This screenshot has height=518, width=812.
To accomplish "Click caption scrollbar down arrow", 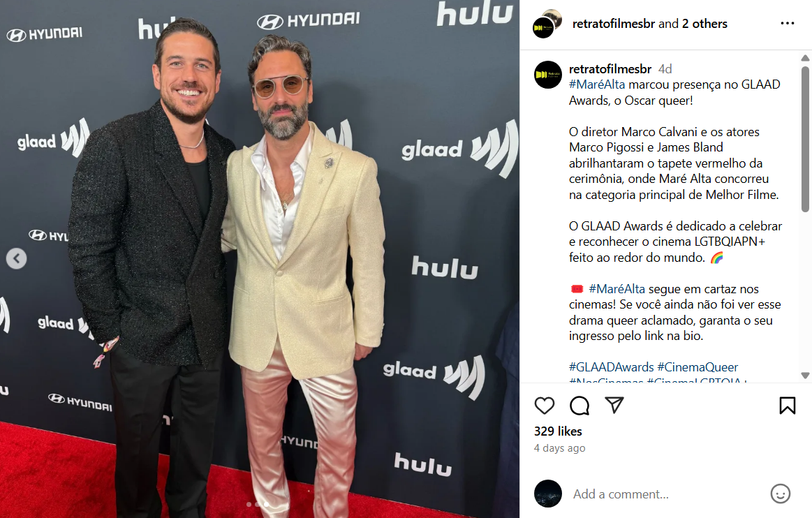I will [x=805, y=376].
